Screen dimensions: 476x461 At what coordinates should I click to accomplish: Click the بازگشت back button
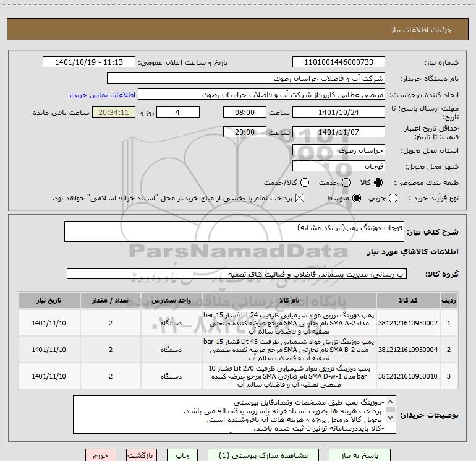pos(142,455)
